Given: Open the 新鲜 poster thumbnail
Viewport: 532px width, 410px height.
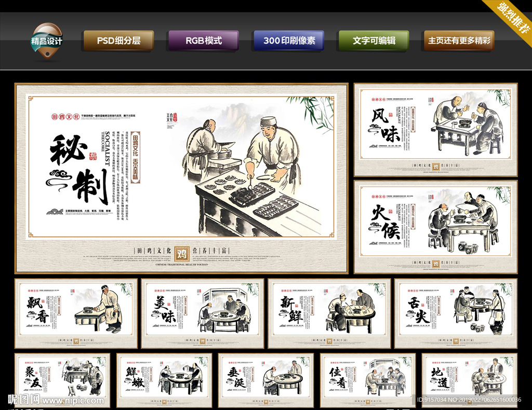Looking at the screenshot, I should coord(329,313).
